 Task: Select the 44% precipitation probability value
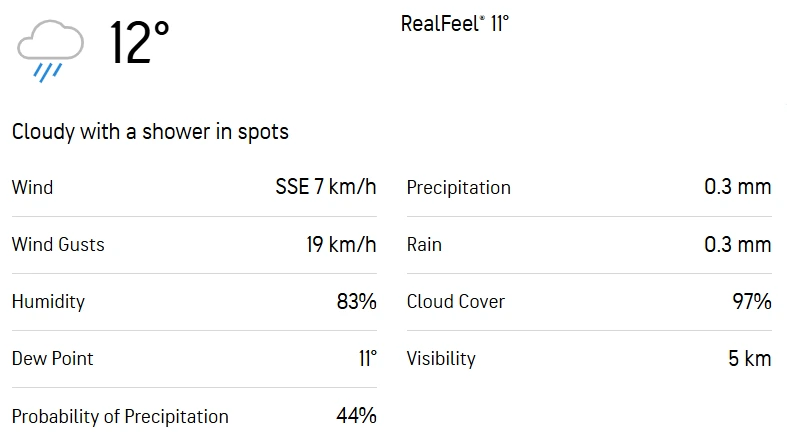tap(356, 416)
